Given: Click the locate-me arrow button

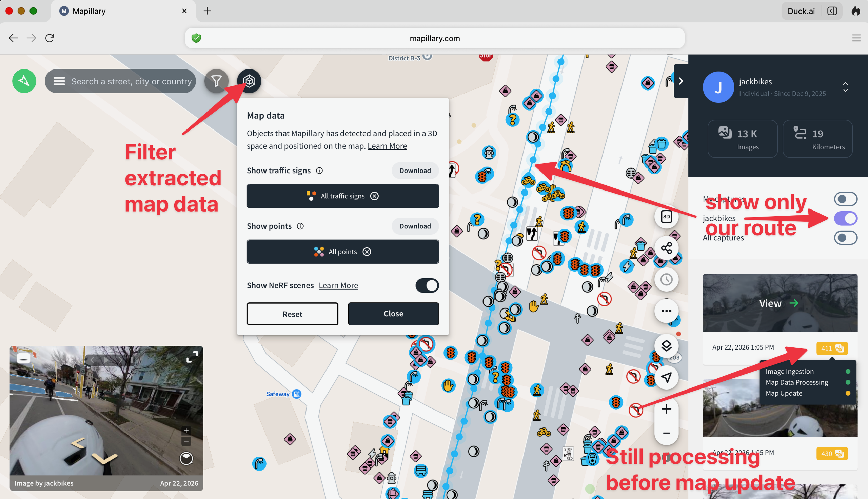Looking at the screenshot, I should pos(666,377).
